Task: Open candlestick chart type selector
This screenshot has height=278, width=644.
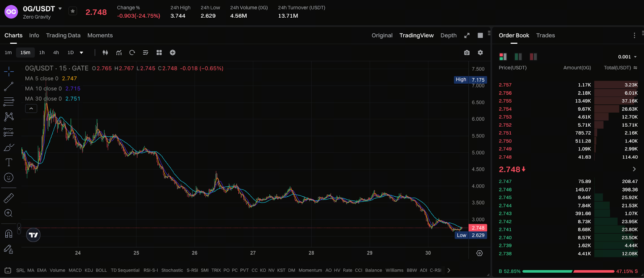Action: [x=105, y=53]
